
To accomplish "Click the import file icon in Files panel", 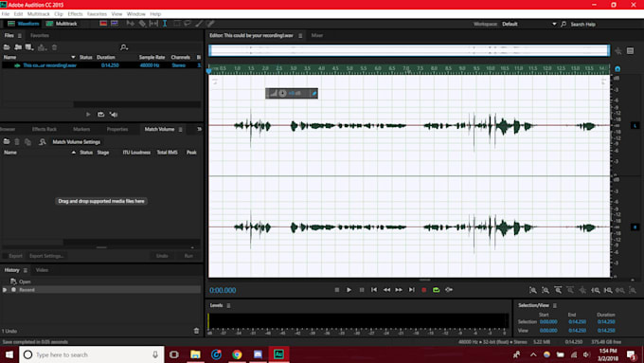I will [x=18, y=47].
